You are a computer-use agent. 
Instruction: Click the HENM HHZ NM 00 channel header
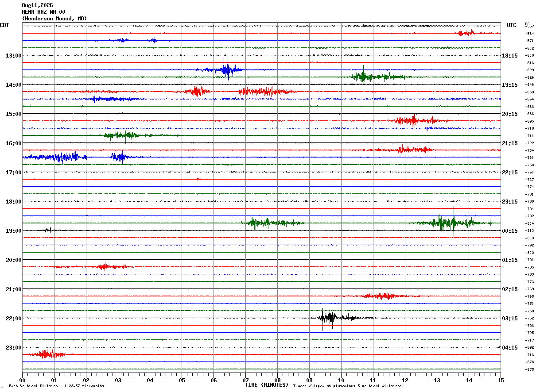[x=43, y=12]
